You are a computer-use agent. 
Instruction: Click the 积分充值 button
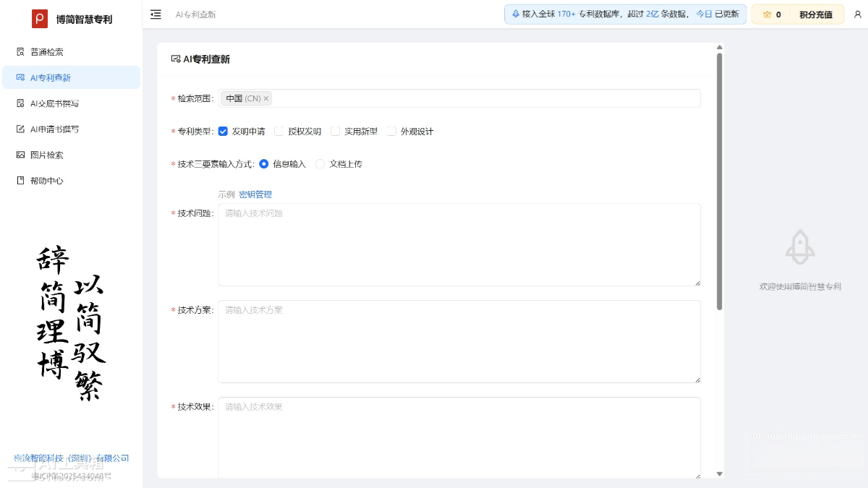click(815, 14)
